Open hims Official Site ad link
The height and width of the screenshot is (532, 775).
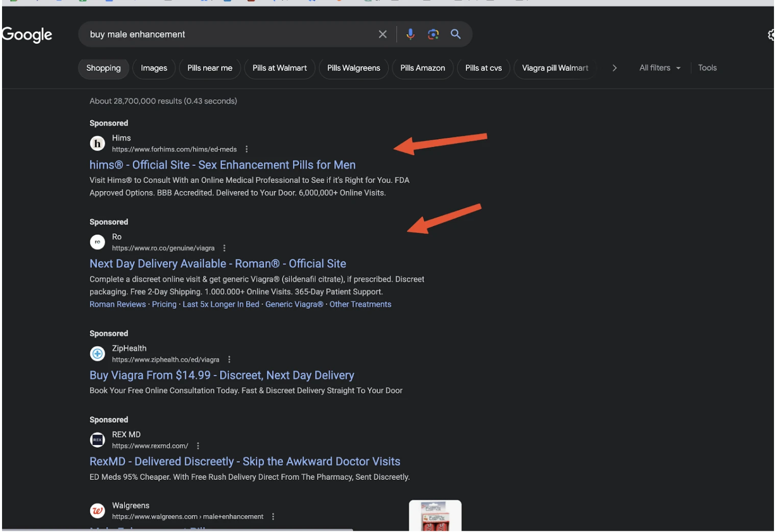223,165
